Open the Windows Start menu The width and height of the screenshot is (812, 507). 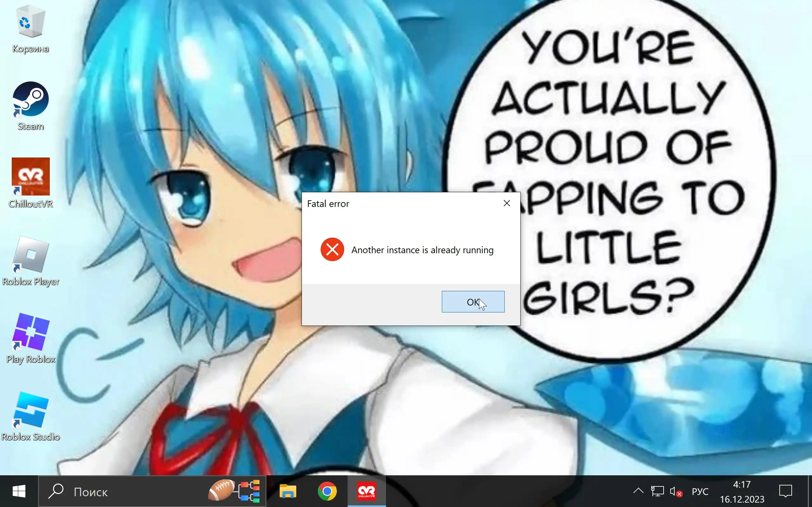(19, 491)
